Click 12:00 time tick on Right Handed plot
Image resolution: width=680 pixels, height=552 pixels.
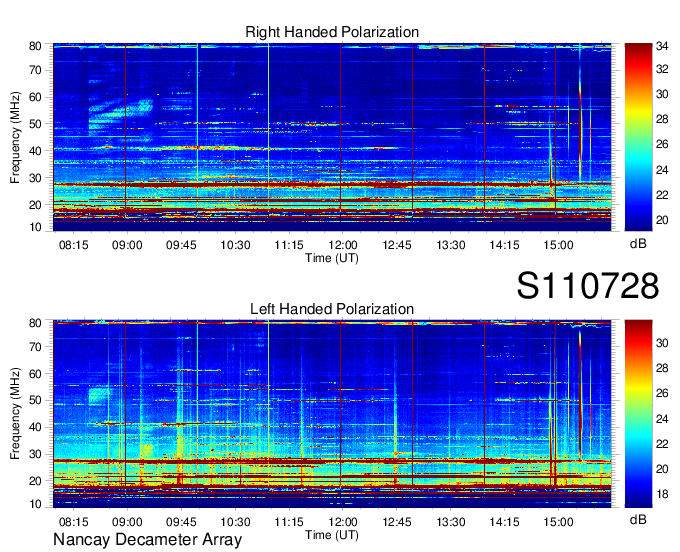[343, 245]
